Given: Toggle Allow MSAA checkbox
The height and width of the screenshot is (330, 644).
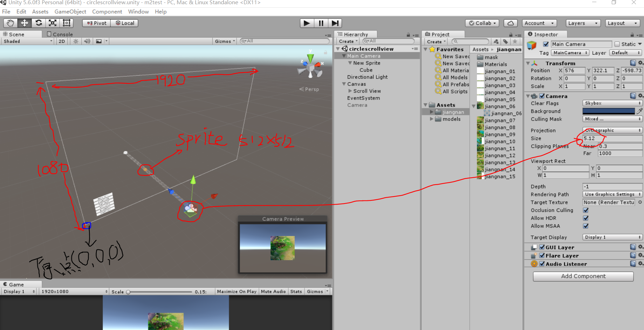Looking at the screenshot, I should (x=585, y=226).
